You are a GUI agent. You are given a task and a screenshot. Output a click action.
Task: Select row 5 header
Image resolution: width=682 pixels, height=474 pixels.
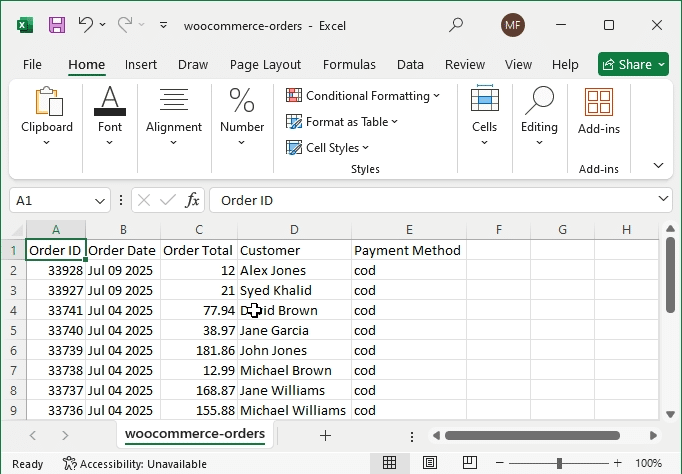click(13, 330)
